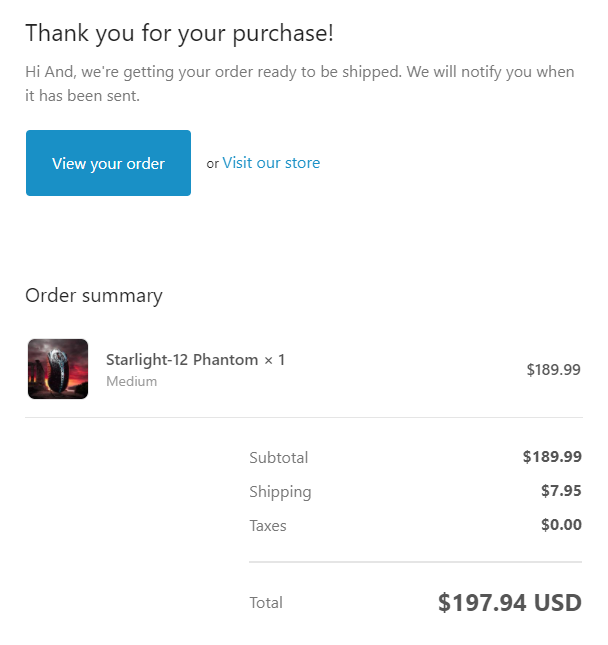Select the $0.00 taxes amount
Viewport: 608px width, 645px height.
561,525
